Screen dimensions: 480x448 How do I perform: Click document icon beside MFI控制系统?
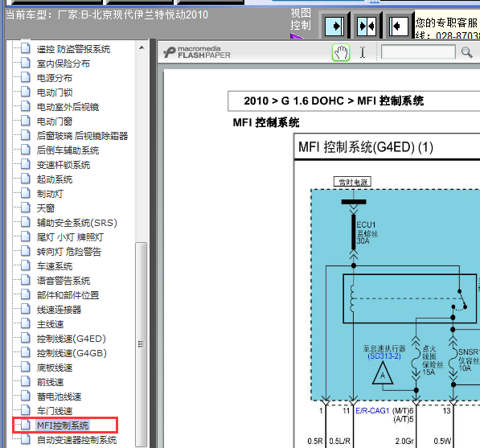coord(26,425)
